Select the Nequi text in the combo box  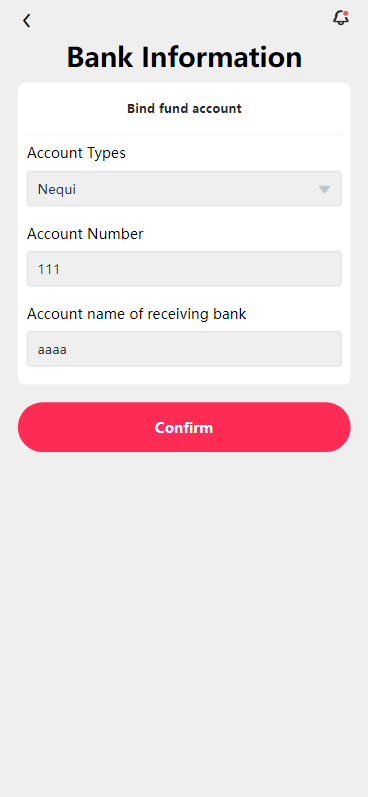coord(57,189)
